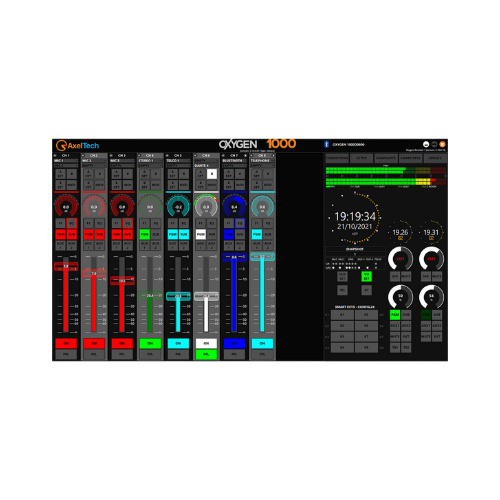
Task: Click the cyan gain knob on TELCO 1
Action: (x=178, y=206)
